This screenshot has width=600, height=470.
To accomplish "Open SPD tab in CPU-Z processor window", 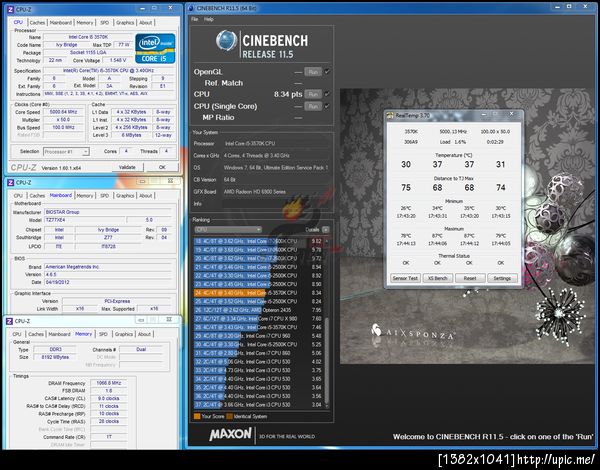I will pyautogui.click(x=104, y=23).
